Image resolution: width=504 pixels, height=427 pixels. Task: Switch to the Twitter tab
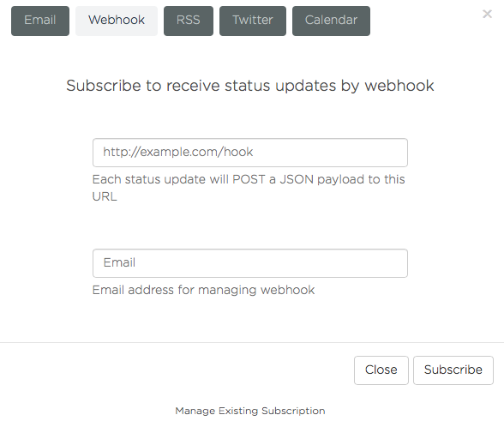click(x=253, y=21)
